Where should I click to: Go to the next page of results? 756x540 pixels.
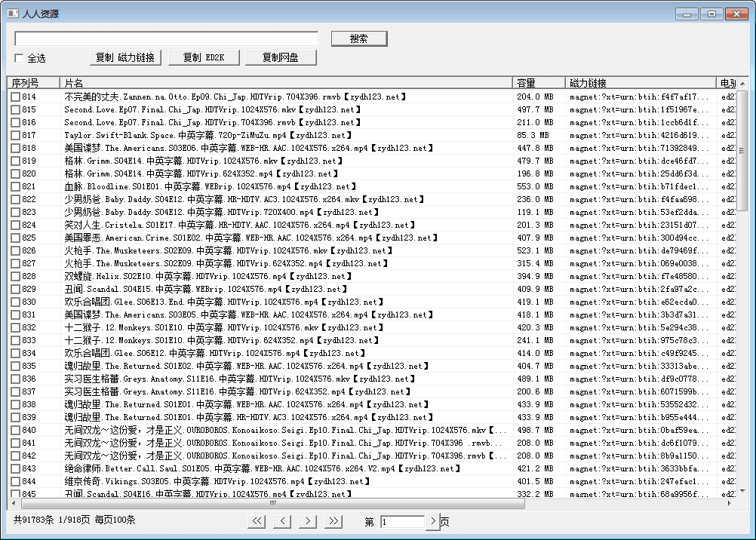click(x=307, y=521)
